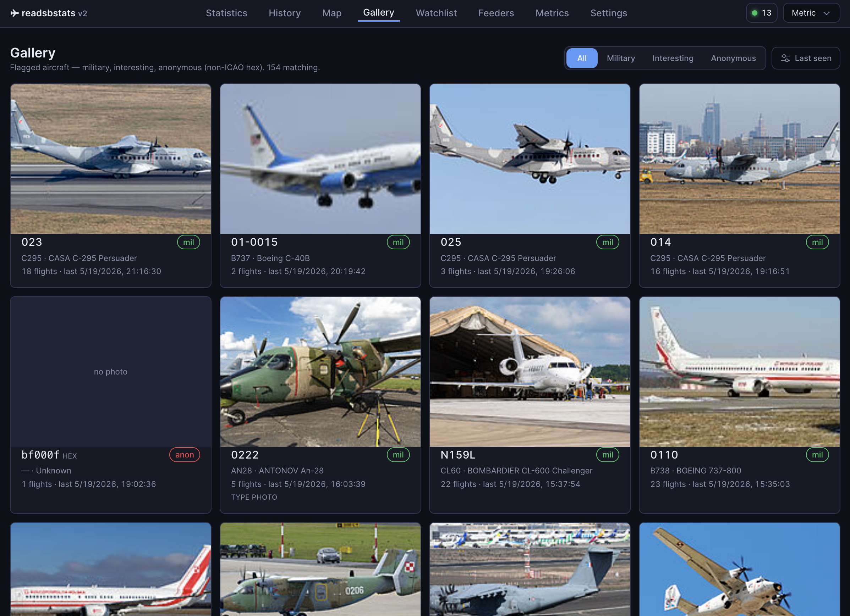
Task: Open the Last seen sort selector
Action: (805, 58)
